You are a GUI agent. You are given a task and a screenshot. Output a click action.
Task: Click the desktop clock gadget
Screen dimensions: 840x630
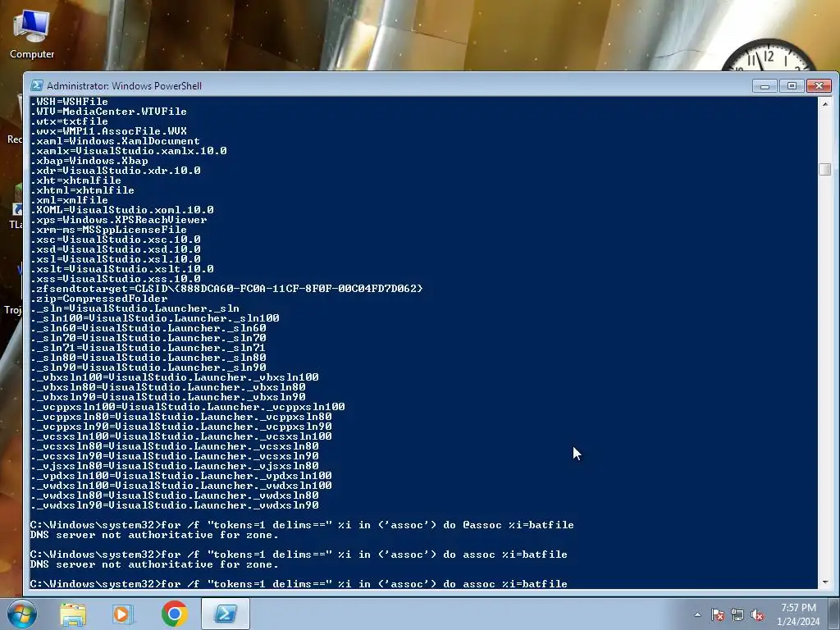(769, 56)
